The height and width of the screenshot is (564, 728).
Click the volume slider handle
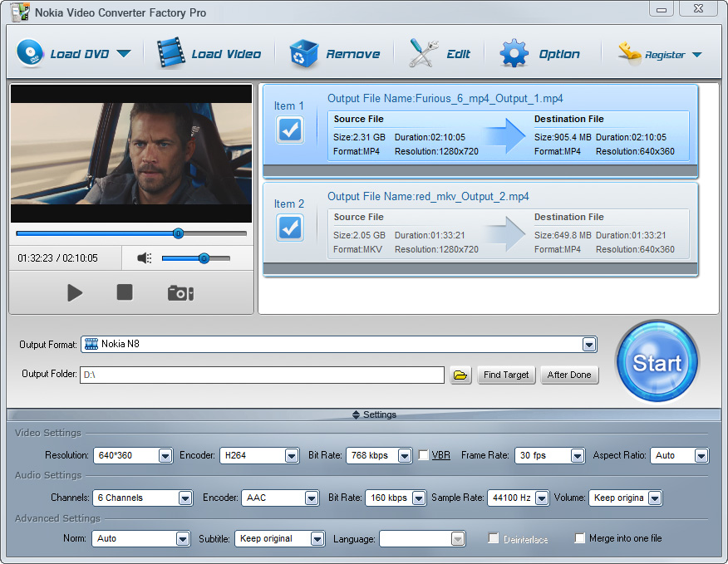point(204,258)
